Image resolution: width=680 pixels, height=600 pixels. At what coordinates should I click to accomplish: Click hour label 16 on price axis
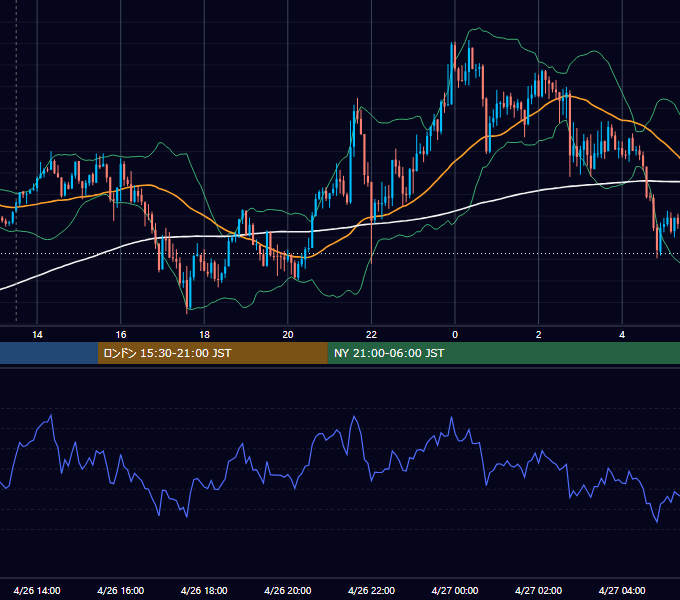121,335
